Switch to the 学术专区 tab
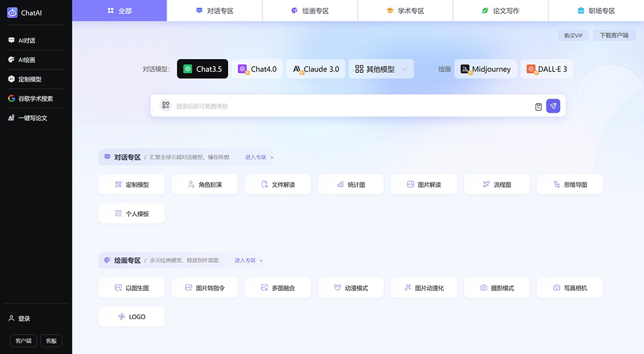 405,10
